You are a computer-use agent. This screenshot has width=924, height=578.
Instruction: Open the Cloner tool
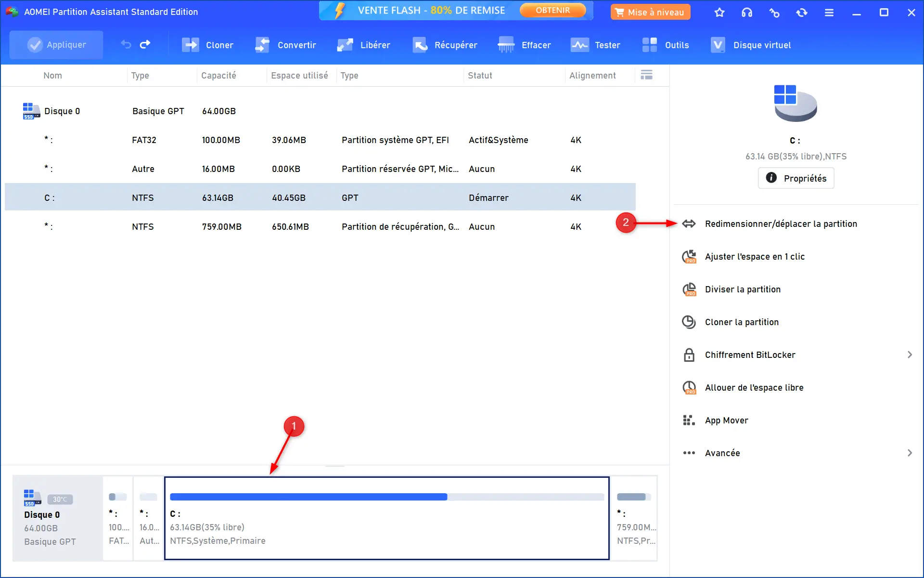click(x=207, y=45)
